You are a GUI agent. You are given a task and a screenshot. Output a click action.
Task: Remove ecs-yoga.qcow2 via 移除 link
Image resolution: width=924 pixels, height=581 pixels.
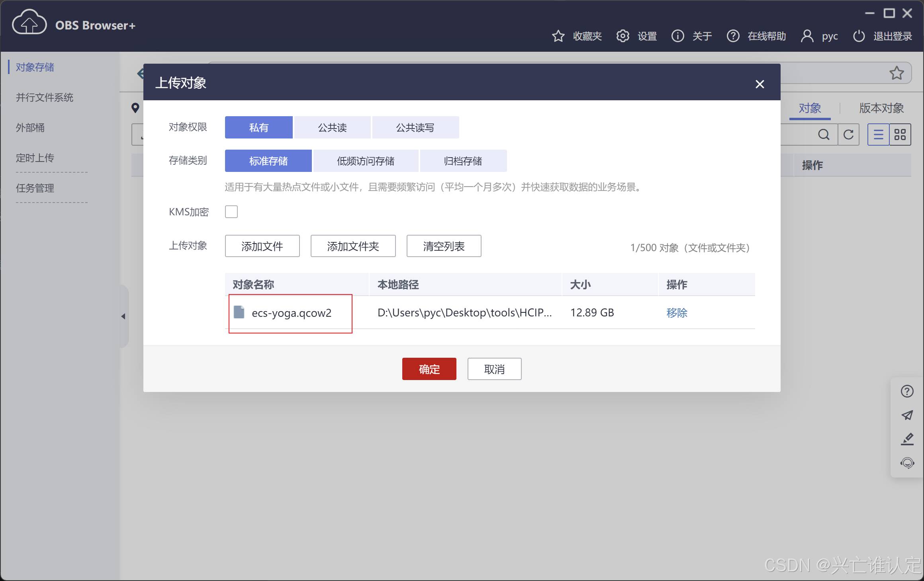coord(677,313)
